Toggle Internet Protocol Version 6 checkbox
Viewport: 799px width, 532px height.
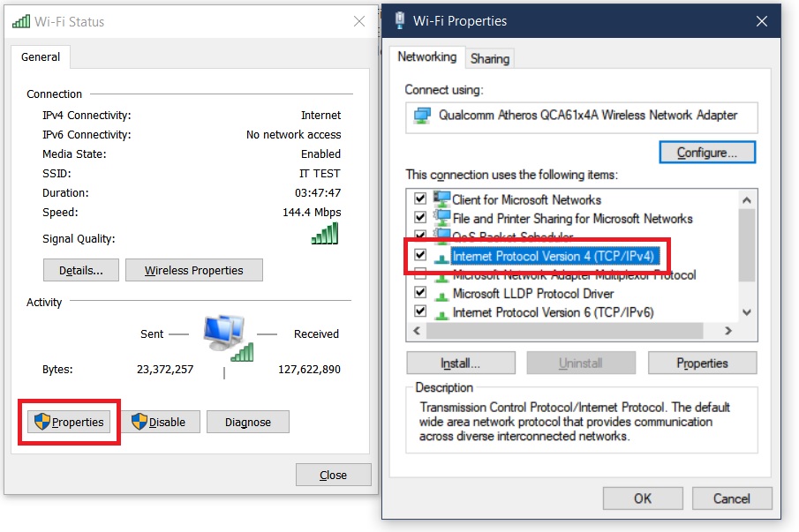pos(420,311)
